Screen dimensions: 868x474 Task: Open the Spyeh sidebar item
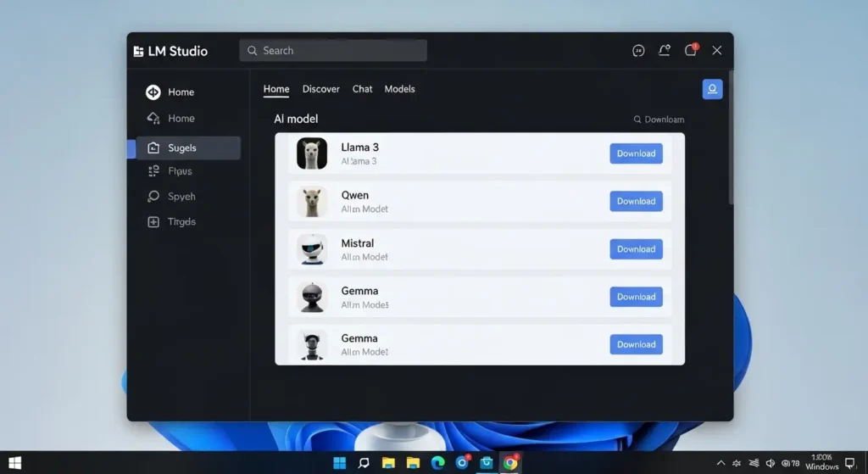click(x=171, y=197)
